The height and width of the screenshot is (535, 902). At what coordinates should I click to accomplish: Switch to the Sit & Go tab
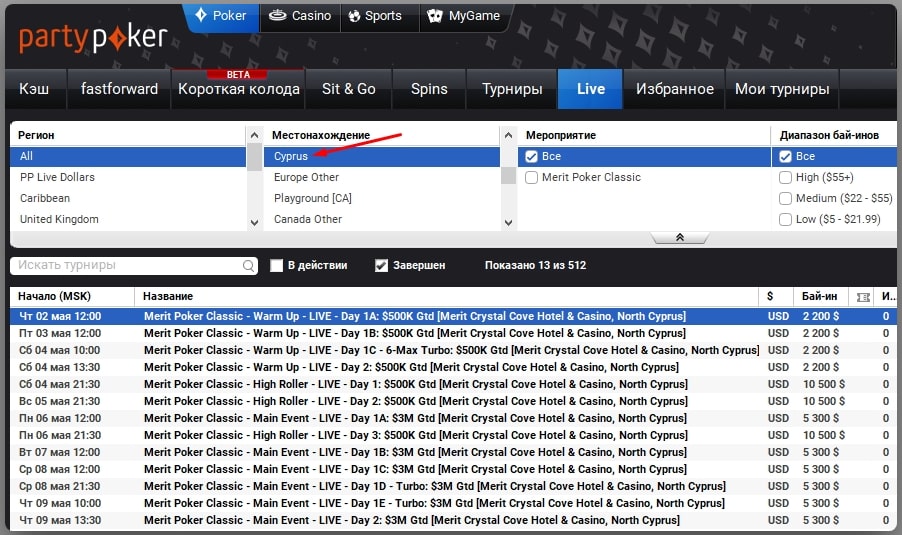[x=349, y=89]
